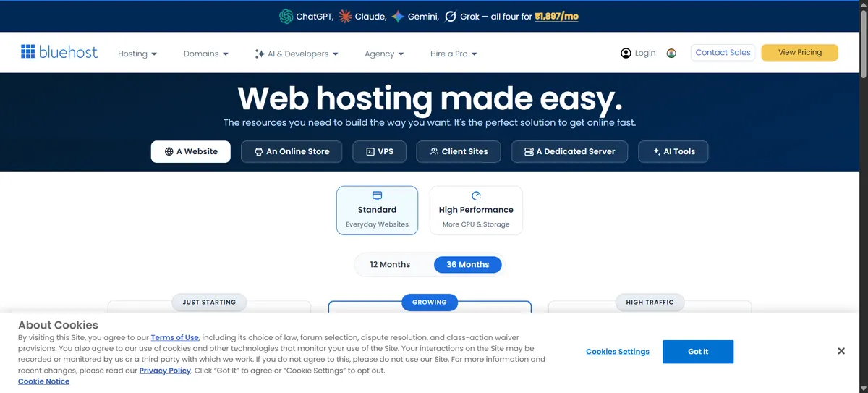This screenshot has height=393, width=868.
Task: Click the View Pricing button
Action: pos(799,52)
